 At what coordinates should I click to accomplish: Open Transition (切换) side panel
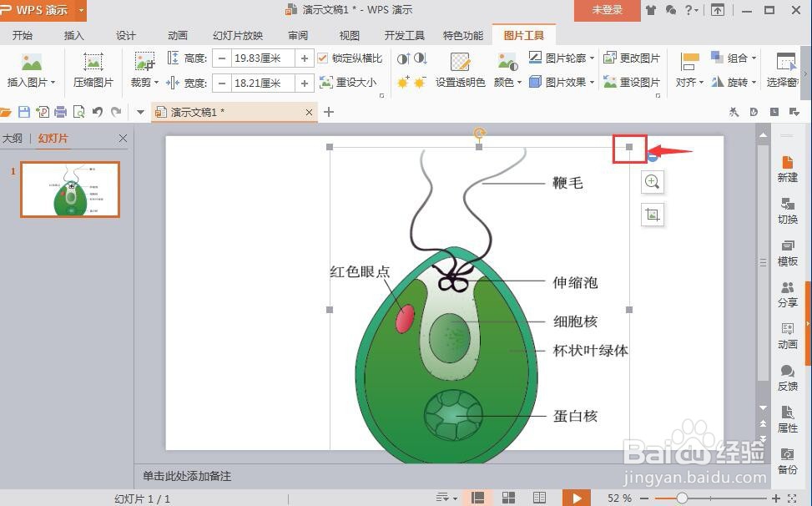pyautogui.click(x=787, y=210)
